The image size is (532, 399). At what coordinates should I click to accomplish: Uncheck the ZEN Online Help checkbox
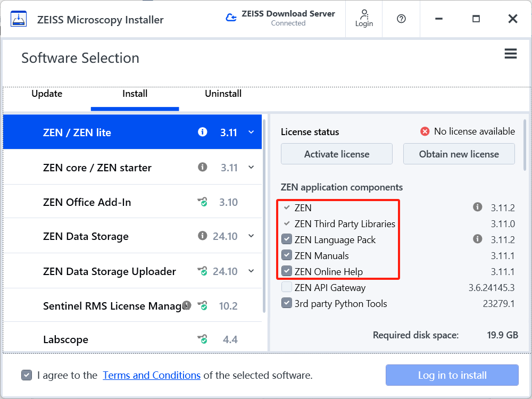[x=287, y=271]
